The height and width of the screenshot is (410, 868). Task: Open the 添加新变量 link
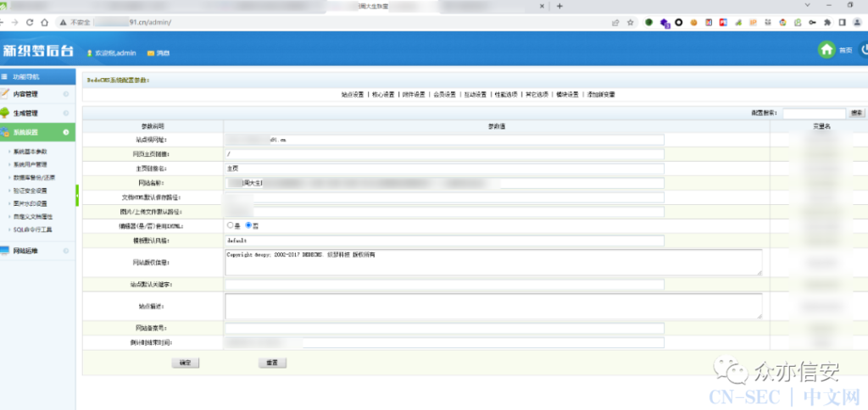pyautogui.click(x=601, y=95)
